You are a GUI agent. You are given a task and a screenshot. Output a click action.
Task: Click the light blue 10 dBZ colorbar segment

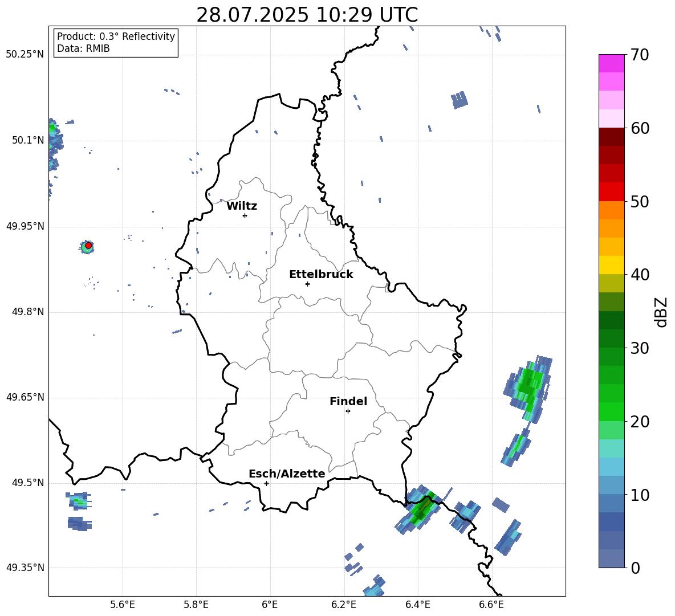pos(611,486)
